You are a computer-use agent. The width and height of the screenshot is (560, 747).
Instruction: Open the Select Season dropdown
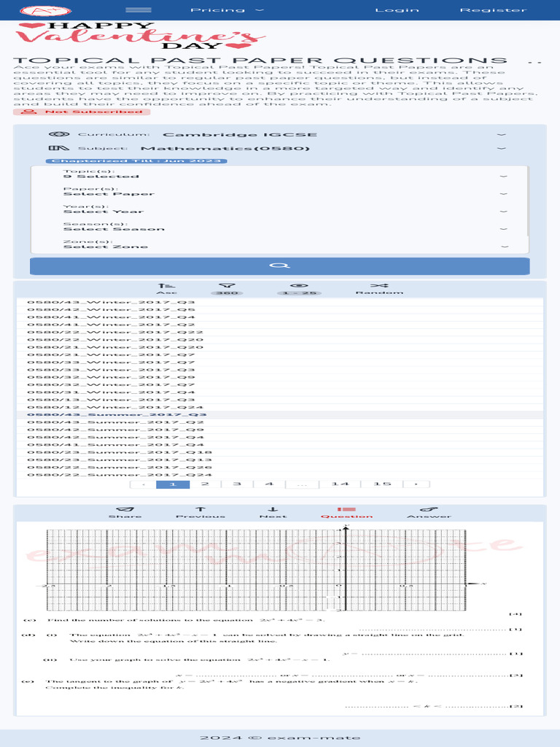pyautogui.click(x=285, y=227)
